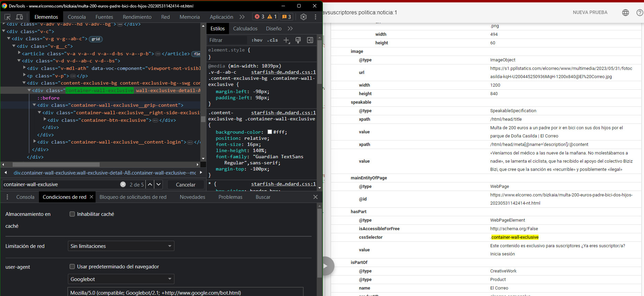Open the Calculados styles tab

click(245, 29)
